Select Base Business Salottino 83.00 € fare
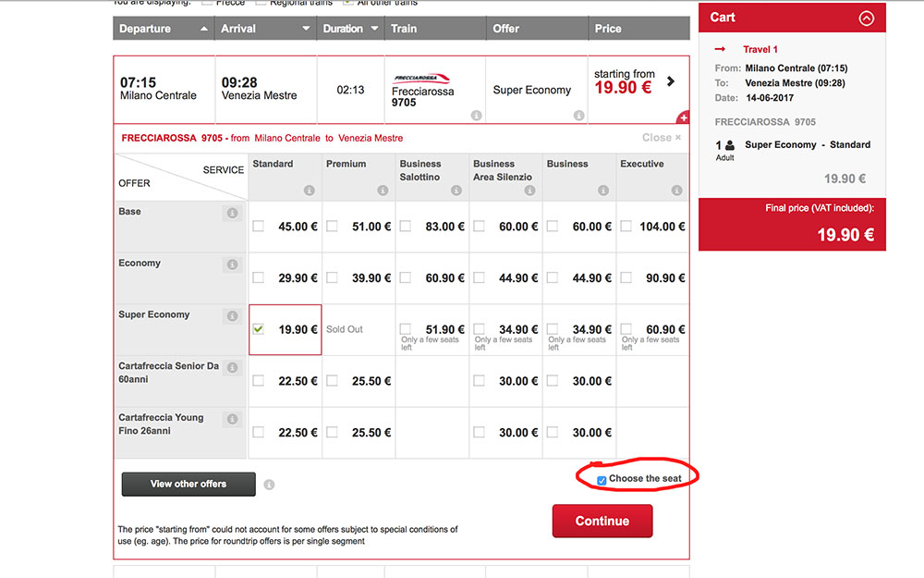This screenshot has height=578, width=924. tap(406, 226)
